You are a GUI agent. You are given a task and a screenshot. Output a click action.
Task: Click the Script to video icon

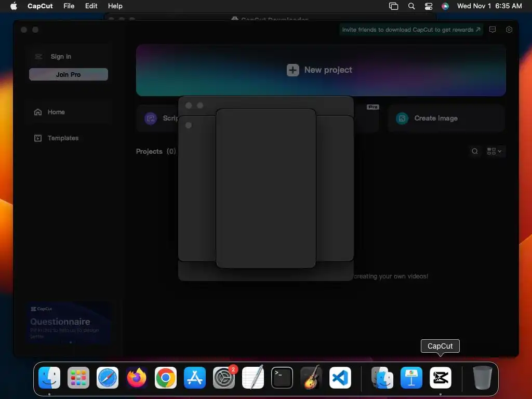(151, 118)
